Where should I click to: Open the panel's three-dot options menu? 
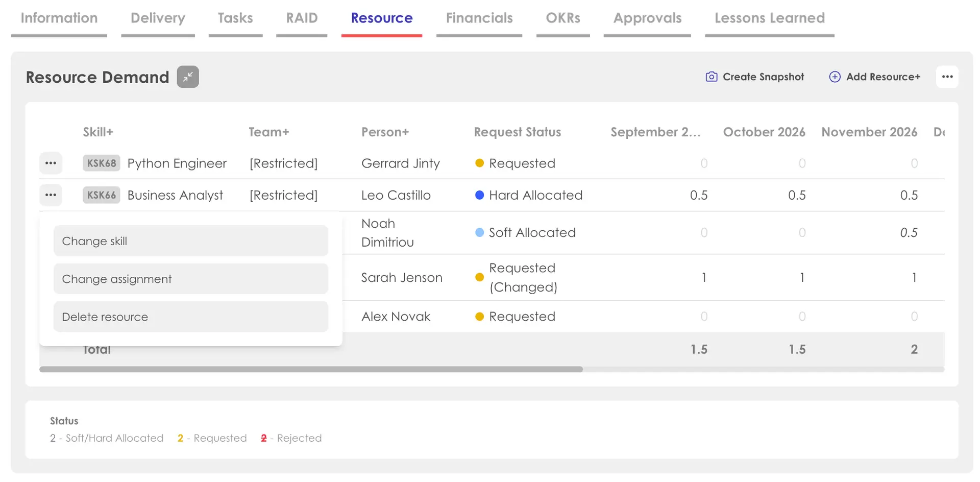pyautogui.click(x=947, y=77)
